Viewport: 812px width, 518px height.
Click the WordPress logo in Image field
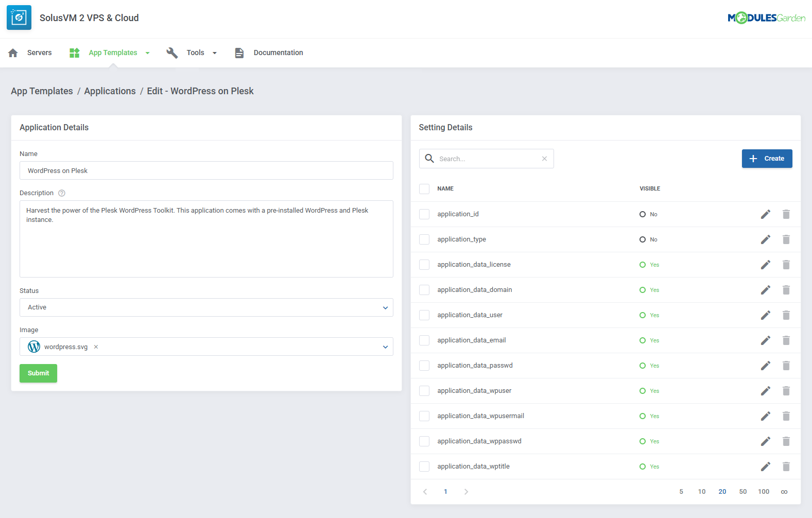(x=34, y=347)
